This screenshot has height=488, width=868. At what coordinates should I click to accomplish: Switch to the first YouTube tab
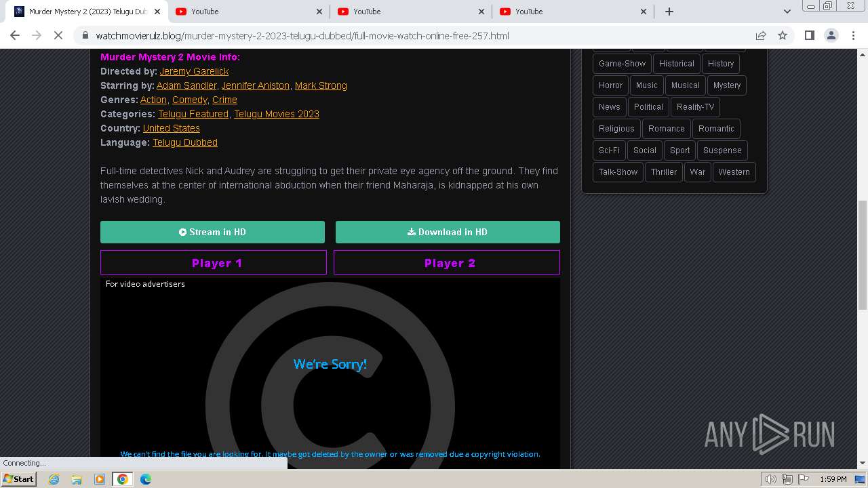(x=249, y=12)
